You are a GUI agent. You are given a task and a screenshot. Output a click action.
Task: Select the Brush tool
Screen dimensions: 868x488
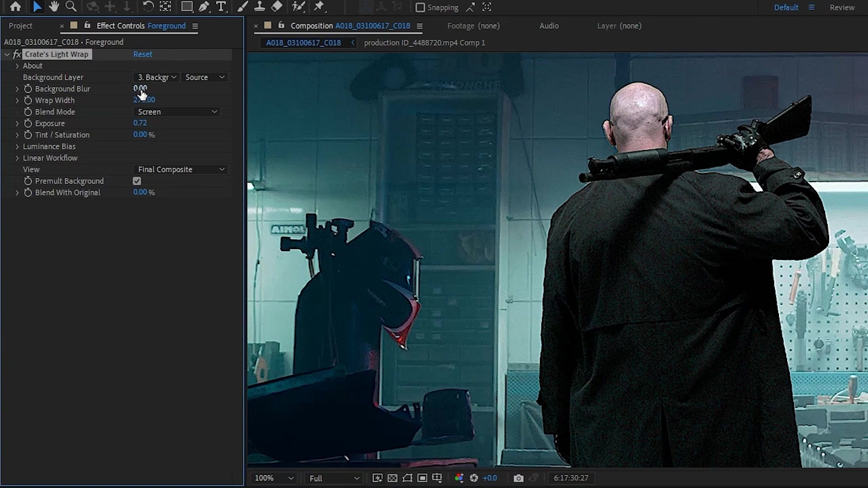coord(243,6)
